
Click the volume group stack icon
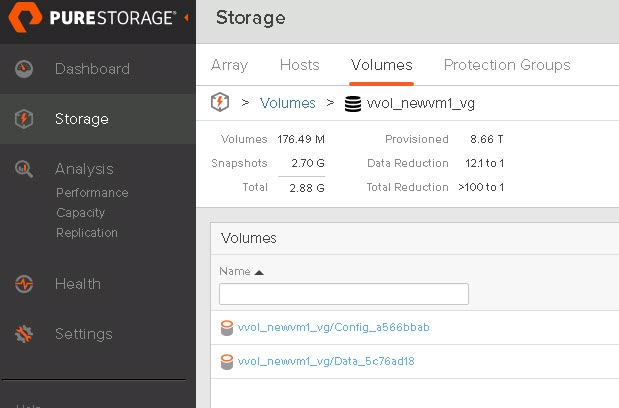click(353, 103)
